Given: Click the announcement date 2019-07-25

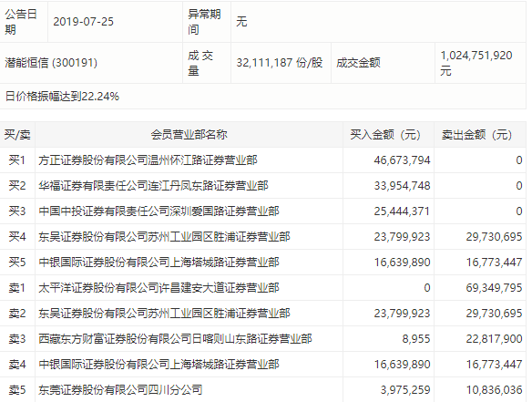Looking at the screenshot, I should tap(83, 22).
